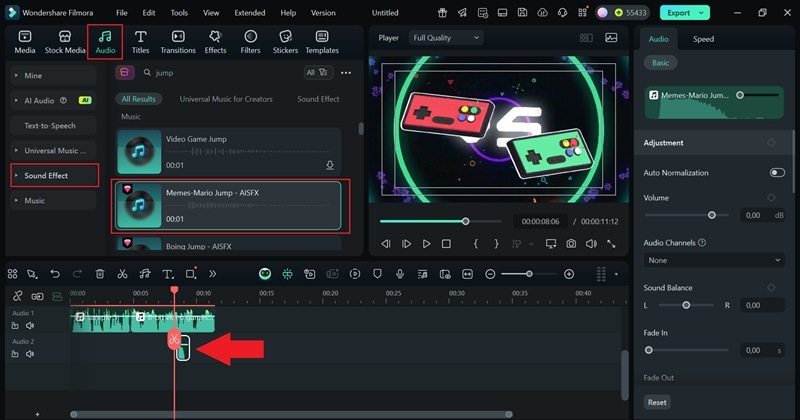Toggle timeline link unlink icon
The height and width of the screenshot is (420, 800).
coord(17,296)
